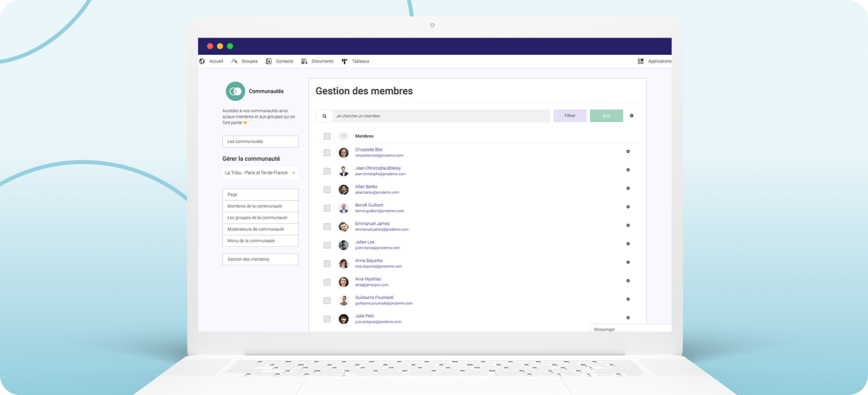
Task: Open the Messenger panel tab
Action: [x=631, y=329]
